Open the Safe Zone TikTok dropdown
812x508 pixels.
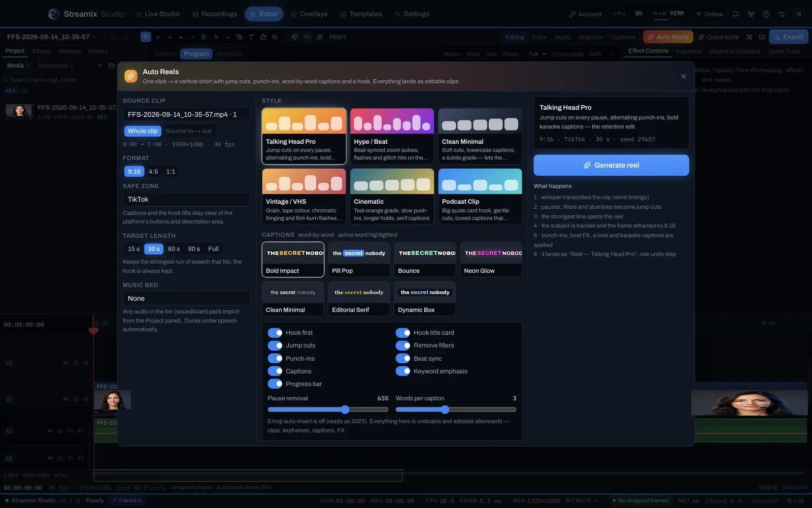186,200
